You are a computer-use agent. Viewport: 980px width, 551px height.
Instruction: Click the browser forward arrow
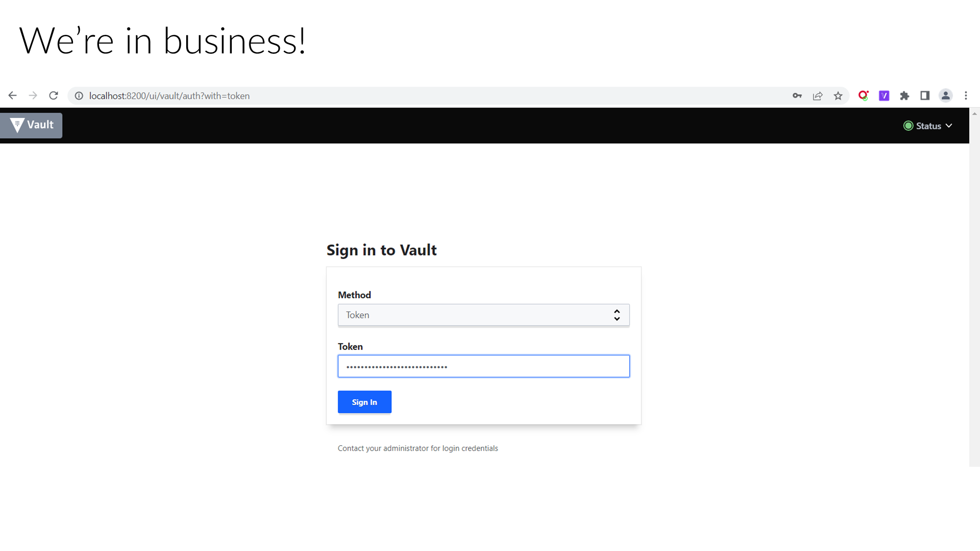click(x=33, y=96)
